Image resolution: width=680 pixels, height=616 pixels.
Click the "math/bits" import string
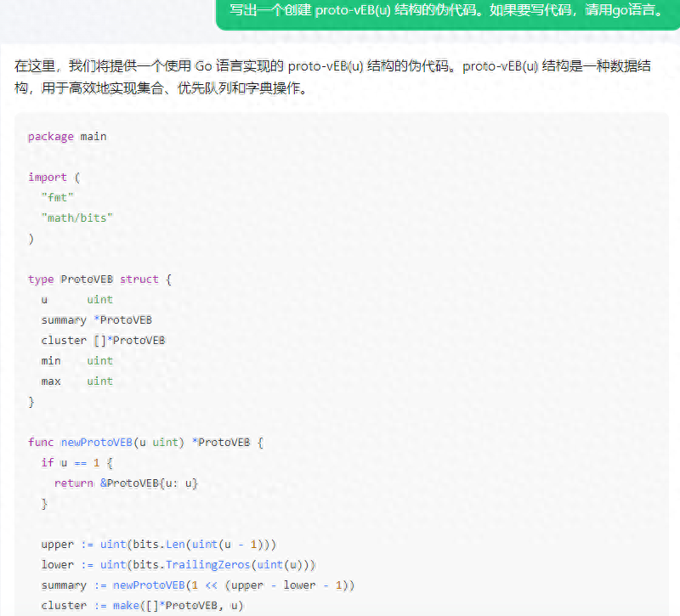[x=76, y=218]
